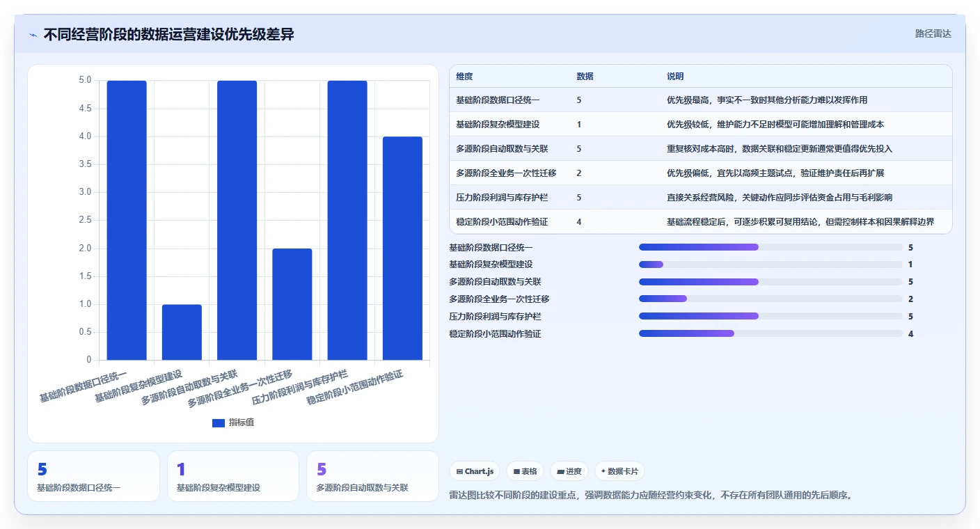Click description starting 优先级较低
Viewport: 980px width, 529px height.
tap(775, 125)
